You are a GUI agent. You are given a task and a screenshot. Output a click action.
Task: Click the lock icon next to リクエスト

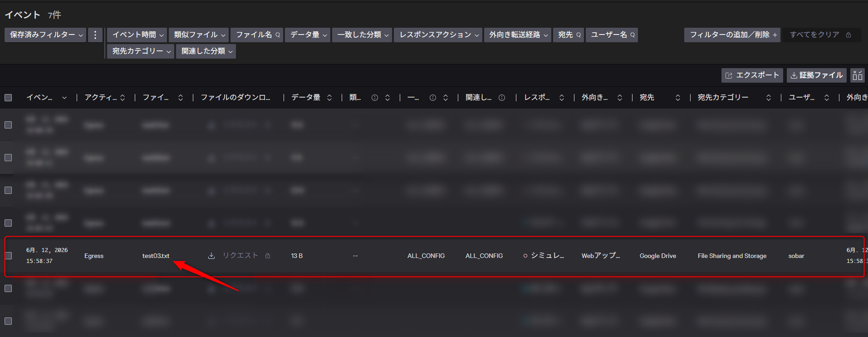tap(268, 256)
